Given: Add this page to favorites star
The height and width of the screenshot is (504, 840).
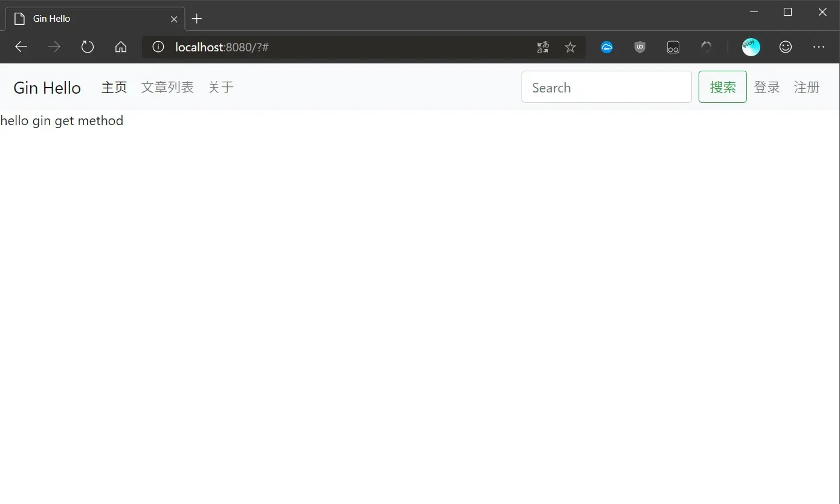Looking at the screenshot, I should [x=570, y=47].
